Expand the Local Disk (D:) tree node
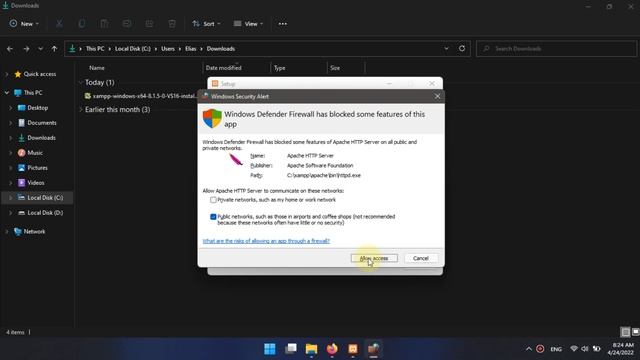Image resolution: width=640 pixels, height=360 pixels. [x=11, y=213]
